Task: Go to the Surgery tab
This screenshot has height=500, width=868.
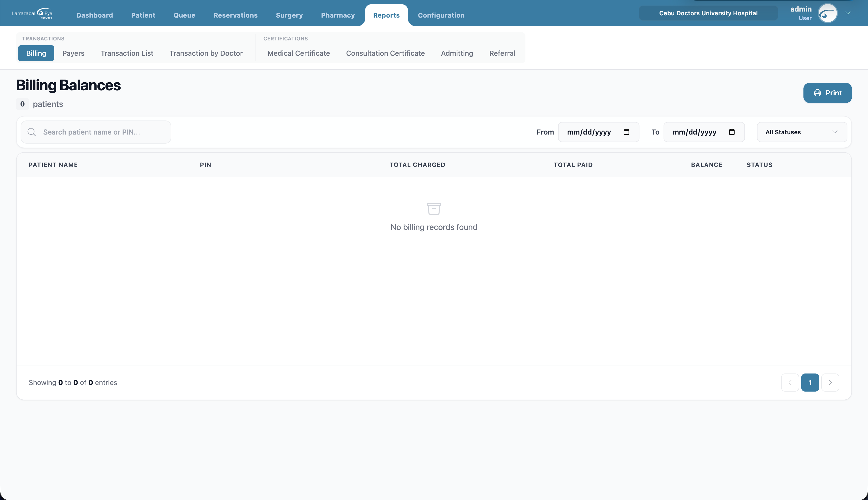Action: (289, 15)
